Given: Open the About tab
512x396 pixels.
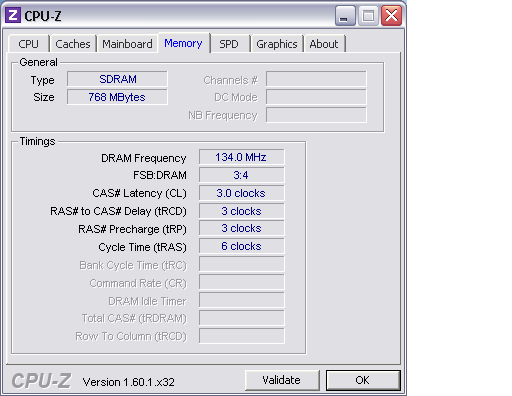Looking at the screenshot, I should tap(324, 44).
